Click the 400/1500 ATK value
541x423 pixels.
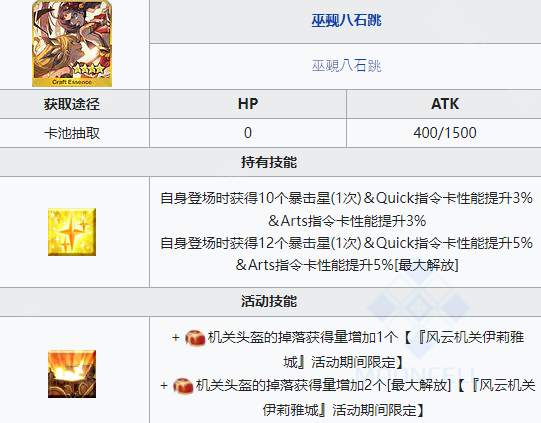coord(445,133)
